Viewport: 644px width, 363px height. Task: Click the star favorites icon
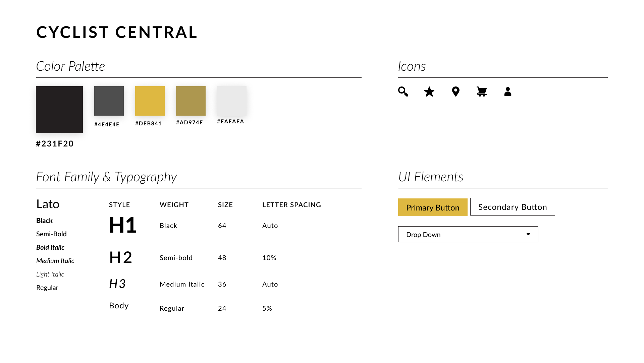click(429, 92)
